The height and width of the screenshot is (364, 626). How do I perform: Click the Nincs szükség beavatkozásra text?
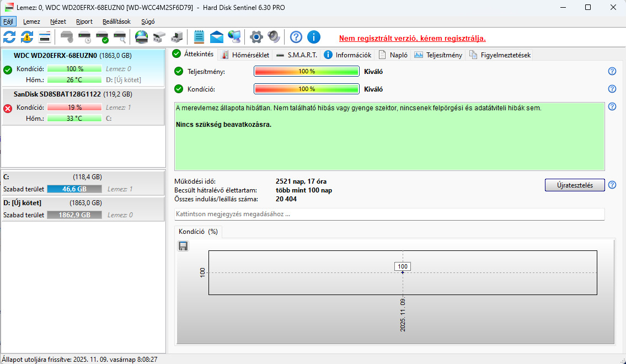pos(223,125)
